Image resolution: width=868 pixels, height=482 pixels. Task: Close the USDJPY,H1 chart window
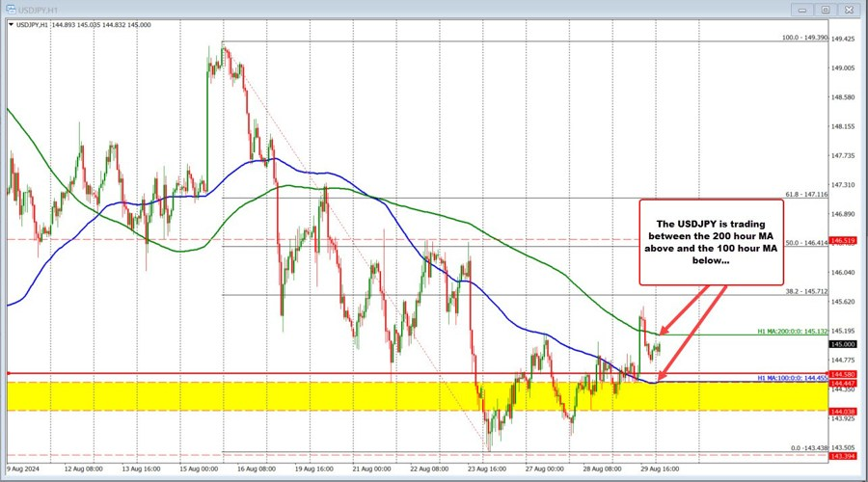point(849,10)
